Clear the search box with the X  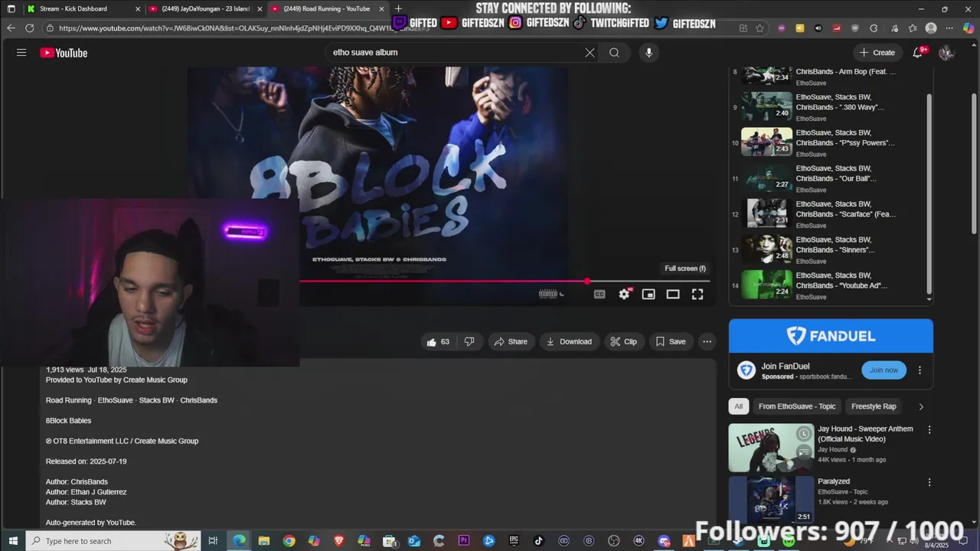[x=590, y=53]
